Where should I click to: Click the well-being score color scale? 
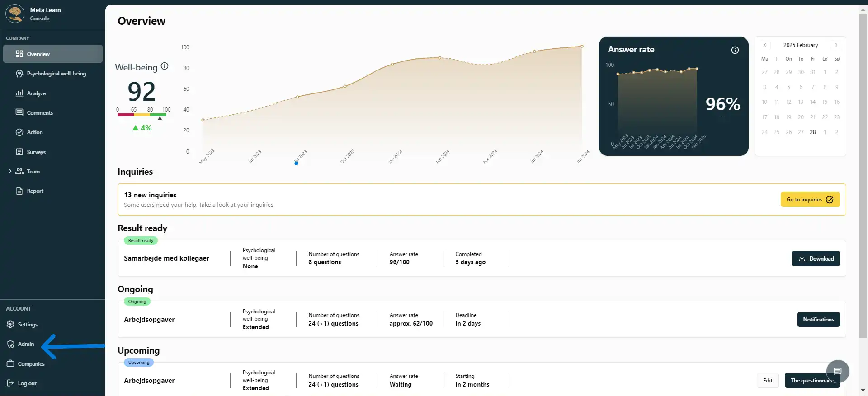(142, 115)
